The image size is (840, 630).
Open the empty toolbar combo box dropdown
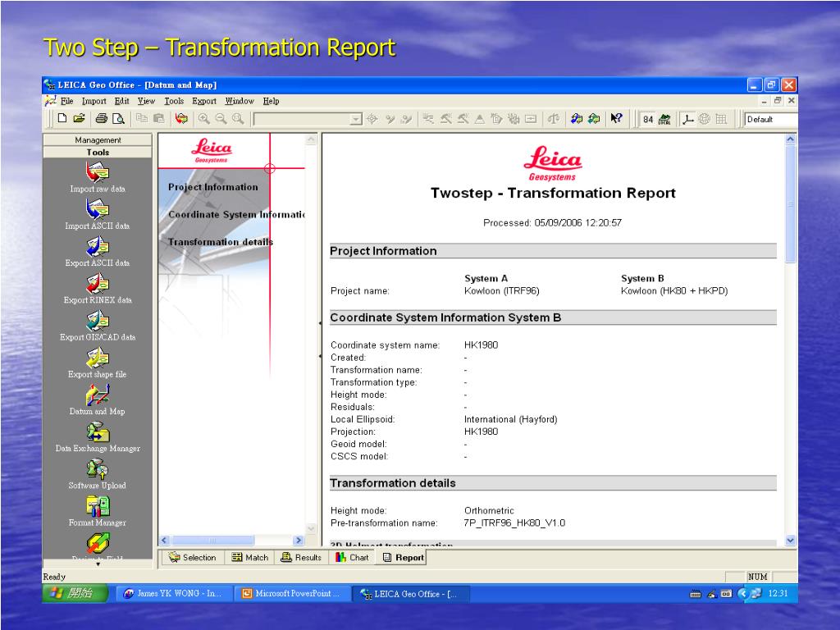[356, 119]
